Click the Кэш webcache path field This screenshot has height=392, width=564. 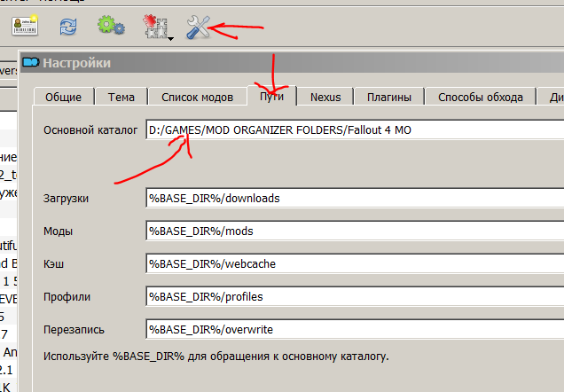(x=355, y=263)
